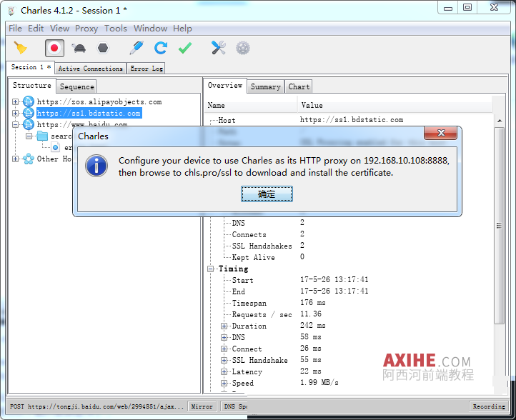
Task: Expand zos.alipayobjects.com host node
Action: pos(15,101)
